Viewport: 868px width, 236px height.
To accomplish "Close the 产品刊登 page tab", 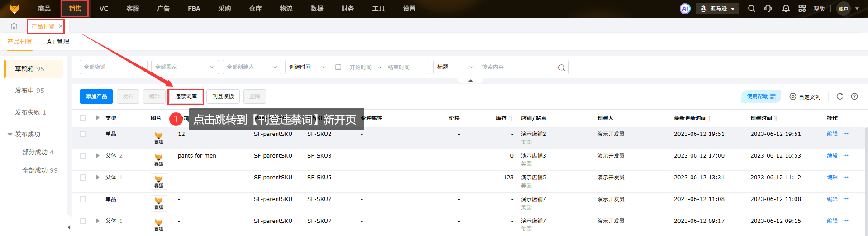I will [x=61, y=26].
